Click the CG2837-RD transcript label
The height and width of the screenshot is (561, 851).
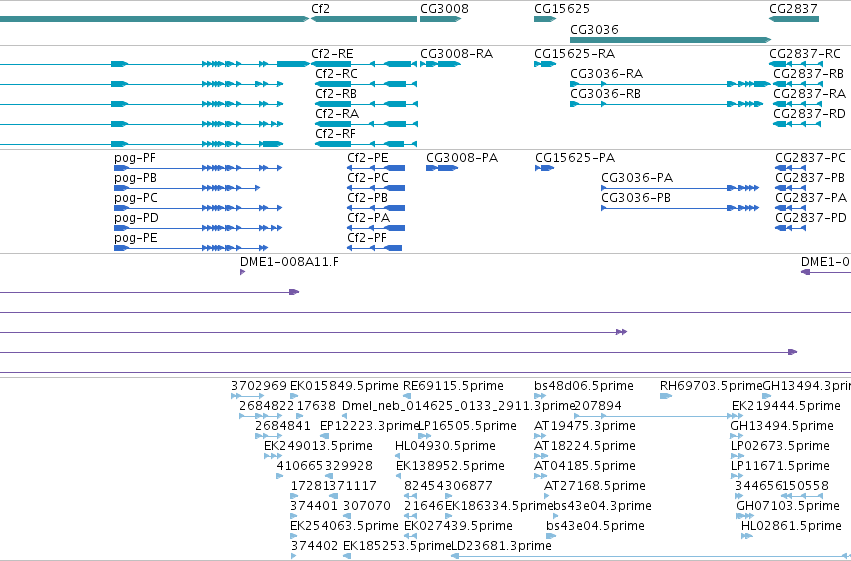click(809, 113)
